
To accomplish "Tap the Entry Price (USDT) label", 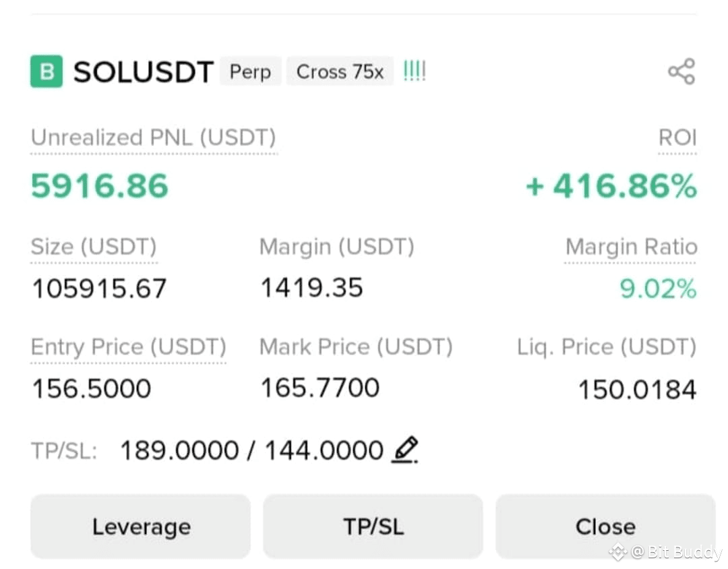I will pos(129,347).
